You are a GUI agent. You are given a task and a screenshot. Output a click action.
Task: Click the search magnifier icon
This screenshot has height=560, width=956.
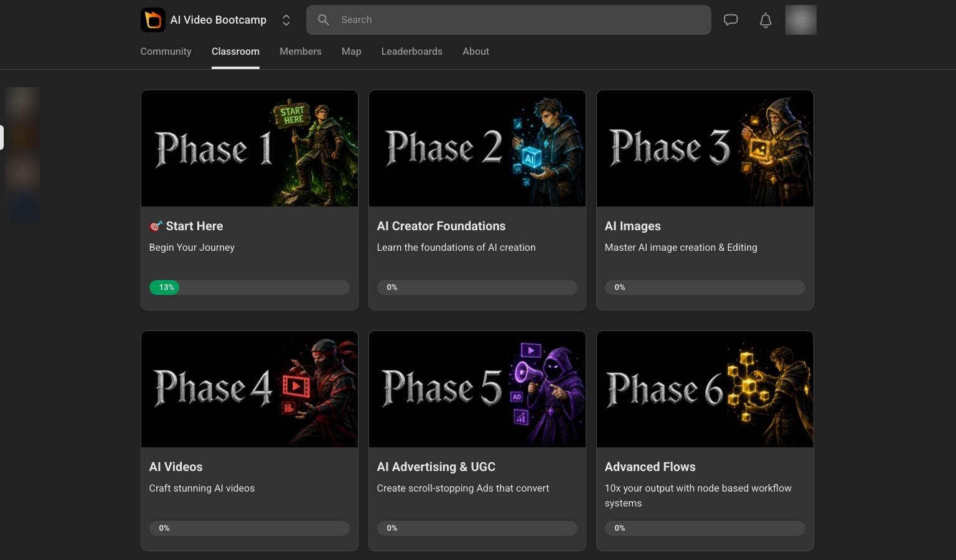tap(323, 20)
